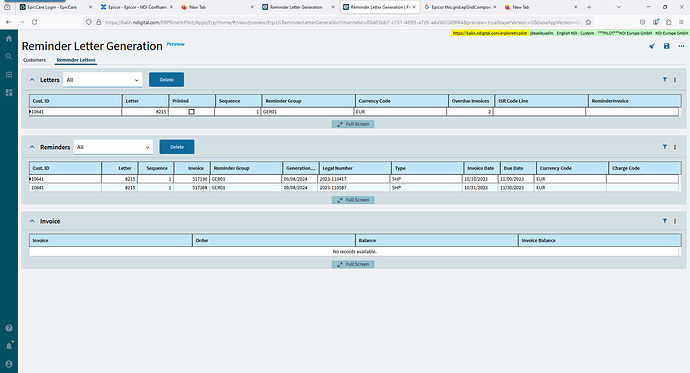
Task: Open the Reminders grid overflow menu
Action: click(675, 147)
